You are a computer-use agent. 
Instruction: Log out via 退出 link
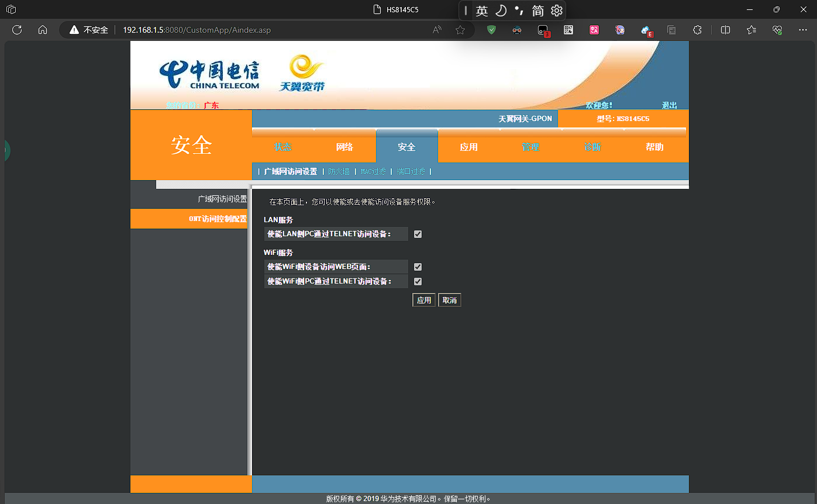[x=669, y=105]
